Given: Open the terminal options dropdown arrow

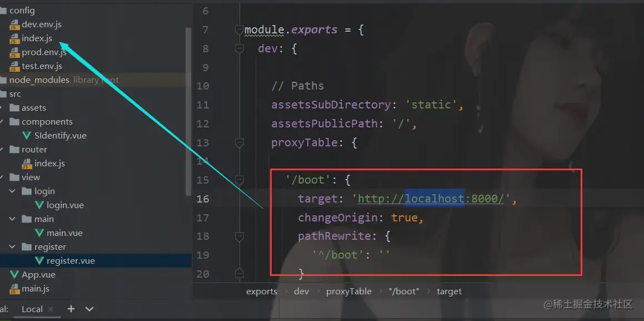Looking at the screenshot, I should 89,309.
